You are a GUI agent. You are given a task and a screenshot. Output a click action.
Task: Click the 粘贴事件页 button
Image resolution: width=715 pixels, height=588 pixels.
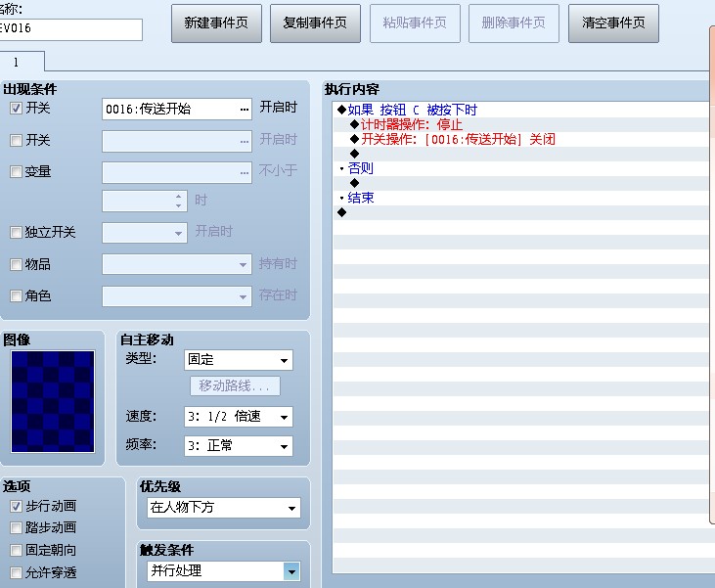[415, 23]
